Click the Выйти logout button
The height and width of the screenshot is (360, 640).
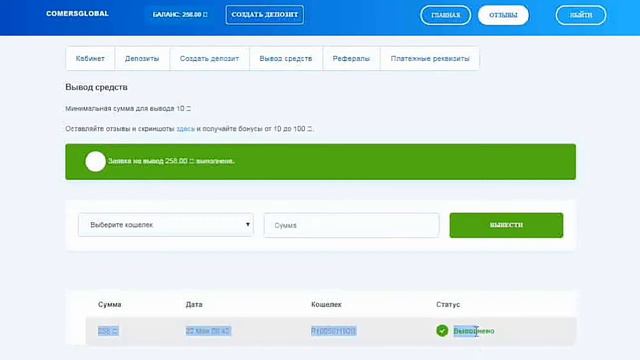click(x=581, y=15)
